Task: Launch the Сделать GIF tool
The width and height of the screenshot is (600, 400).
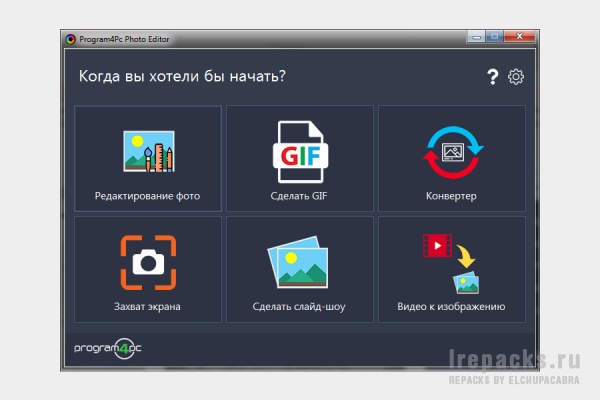Action: pyautogui.click(x=300, y=158)
